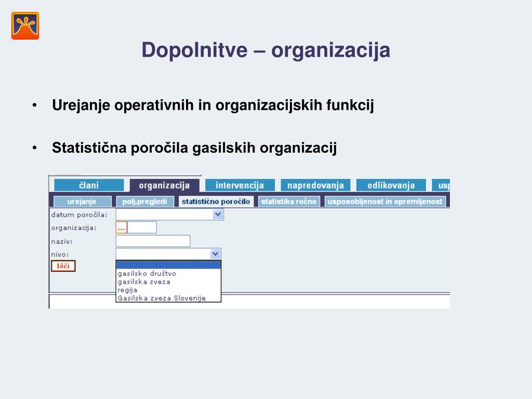
Task: Click the Statistična poročila bullet text
Action: 194,148
